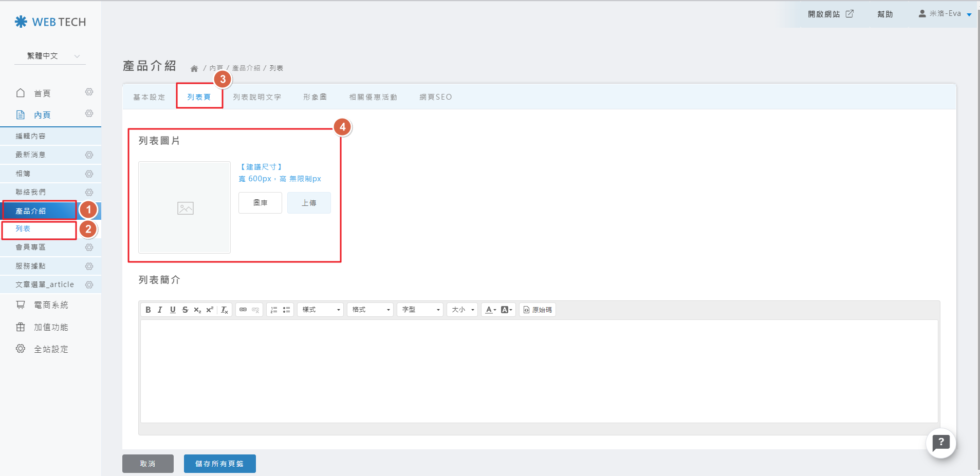The height and width of the screenshot is (476, 980).
Task: Open the 網頁SEO tab
Action: click(x=435, y=97)
